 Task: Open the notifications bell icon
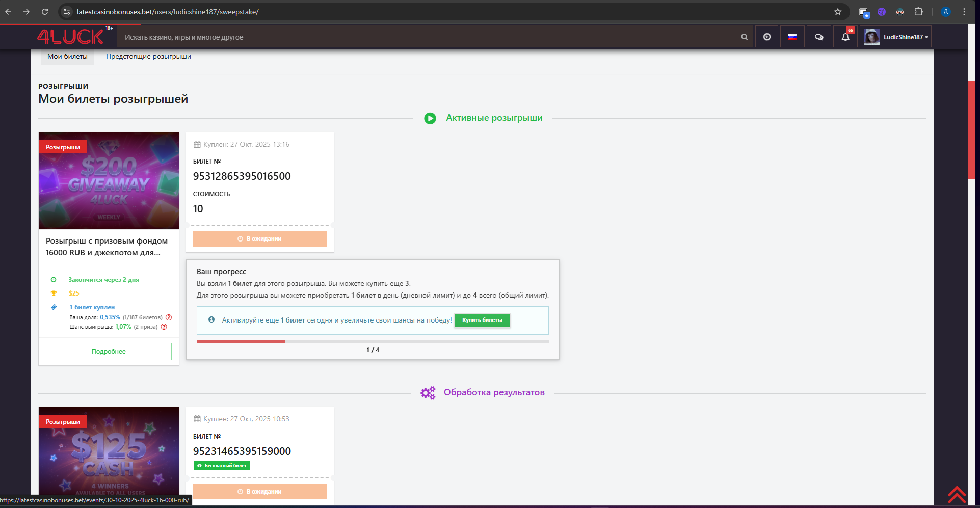[x=845, y=37]
